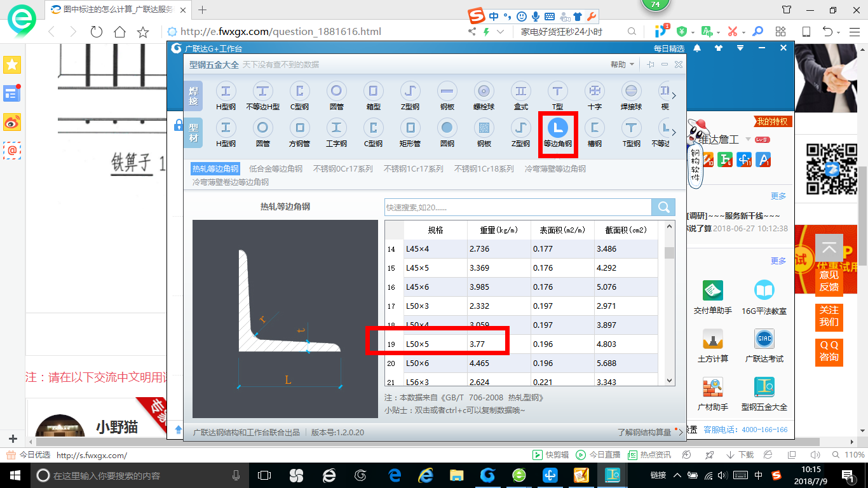Bookmark page with the star icon in address bar

coord(143,32)
